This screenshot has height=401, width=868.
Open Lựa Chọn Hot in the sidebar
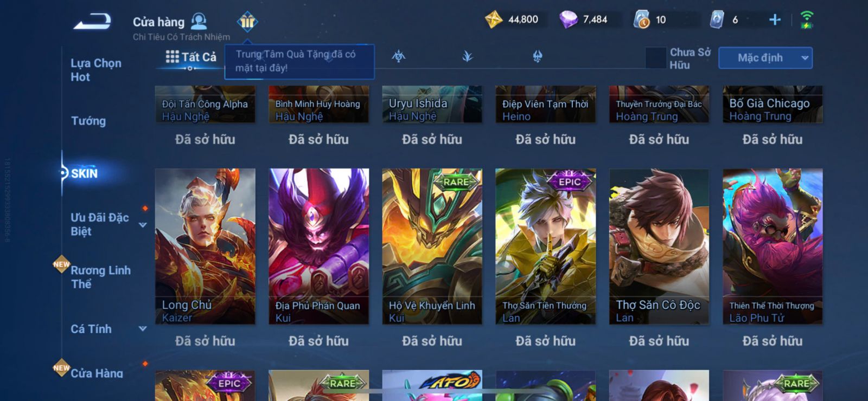click(96, 70)
